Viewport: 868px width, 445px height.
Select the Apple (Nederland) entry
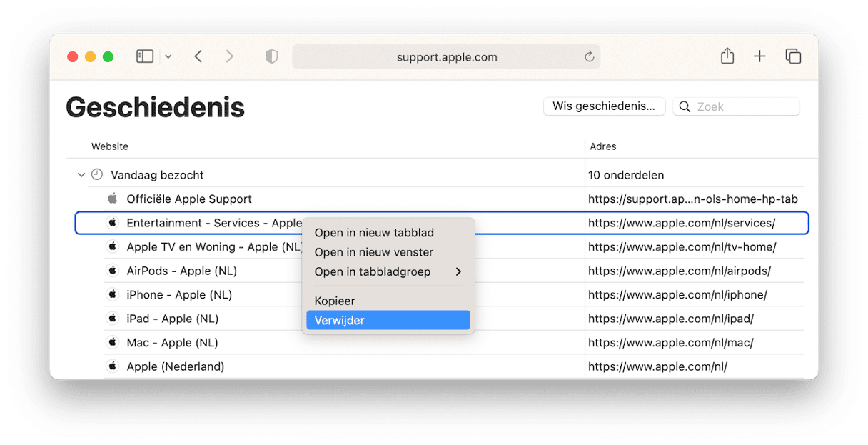point(176,366)
